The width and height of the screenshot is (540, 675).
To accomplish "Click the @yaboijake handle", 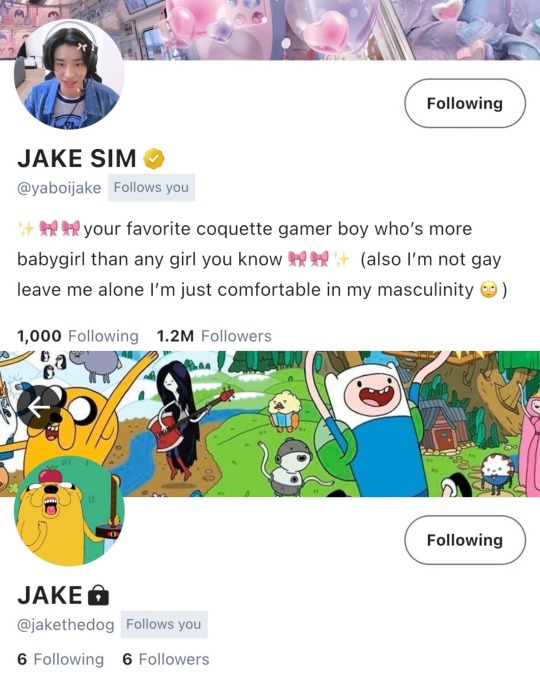I will pos(59,188).
